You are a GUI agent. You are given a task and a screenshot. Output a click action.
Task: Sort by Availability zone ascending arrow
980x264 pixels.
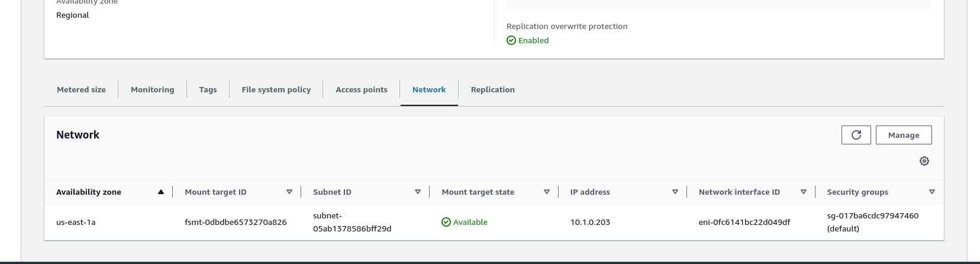[161, 192]
